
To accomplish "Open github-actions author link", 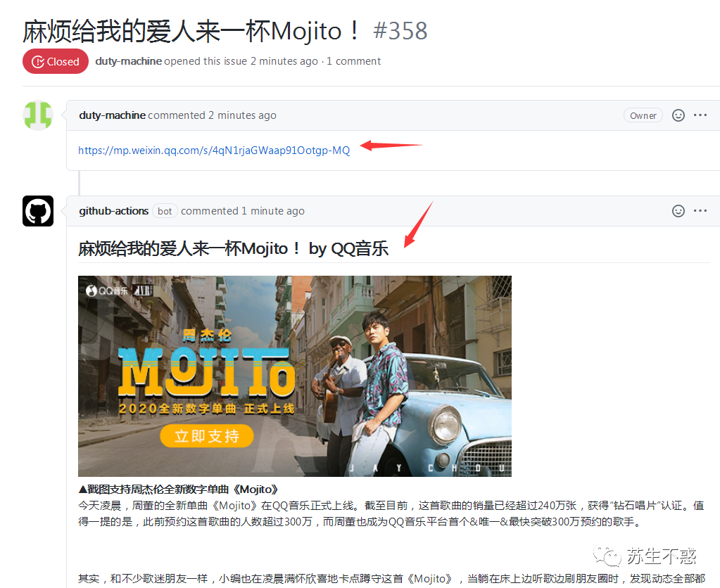I will click(114, 211).
